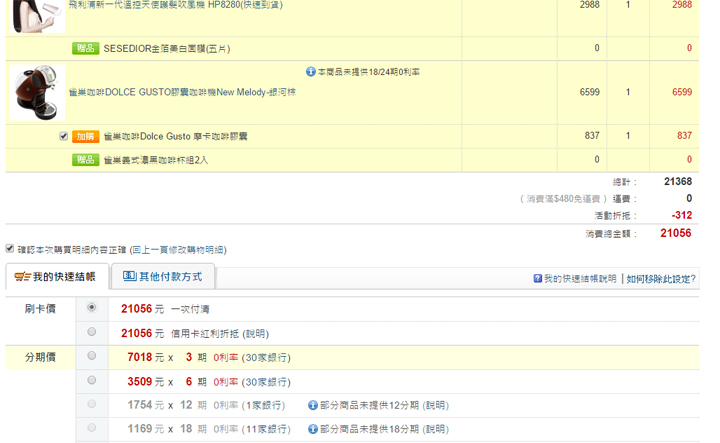The image size is (720, 443).
Task: Choose the 7018元 x 3期 installment option
Action: [x=92, y=355]
